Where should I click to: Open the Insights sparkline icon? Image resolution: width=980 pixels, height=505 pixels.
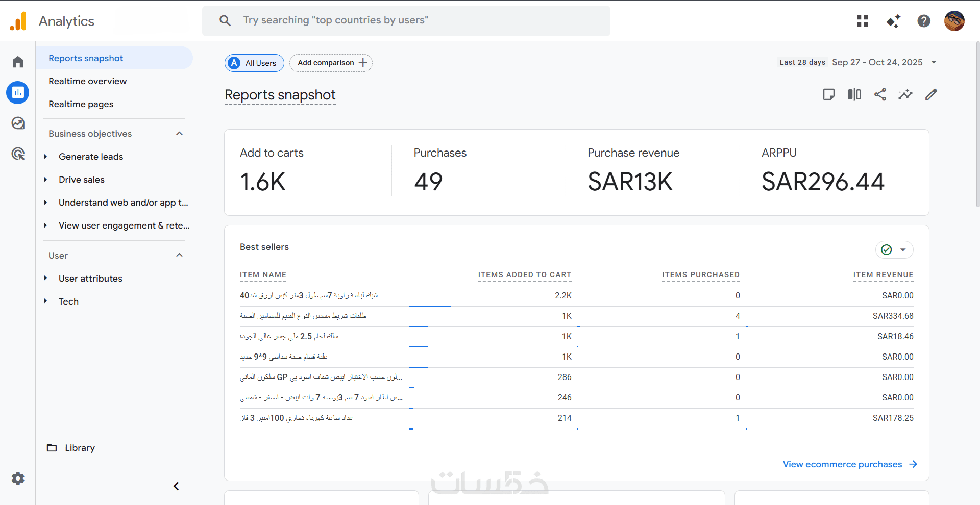click(905, 94)
